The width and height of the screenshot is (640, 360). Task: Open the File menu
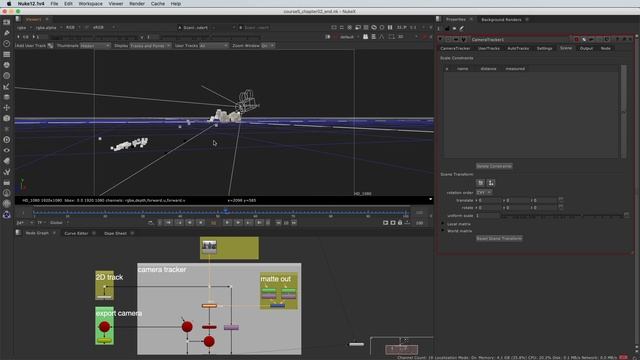click(54, 4)
